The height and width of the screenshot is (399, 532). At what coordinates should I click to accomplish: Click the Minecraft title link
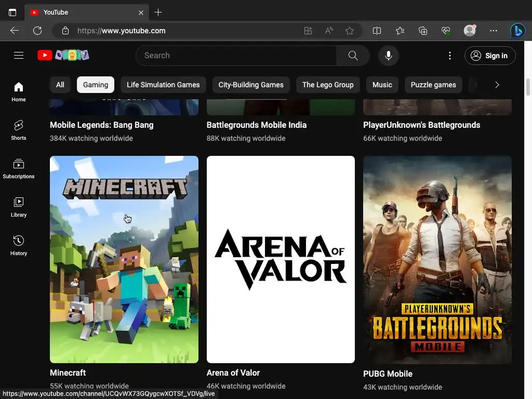[x=68, y=373]
